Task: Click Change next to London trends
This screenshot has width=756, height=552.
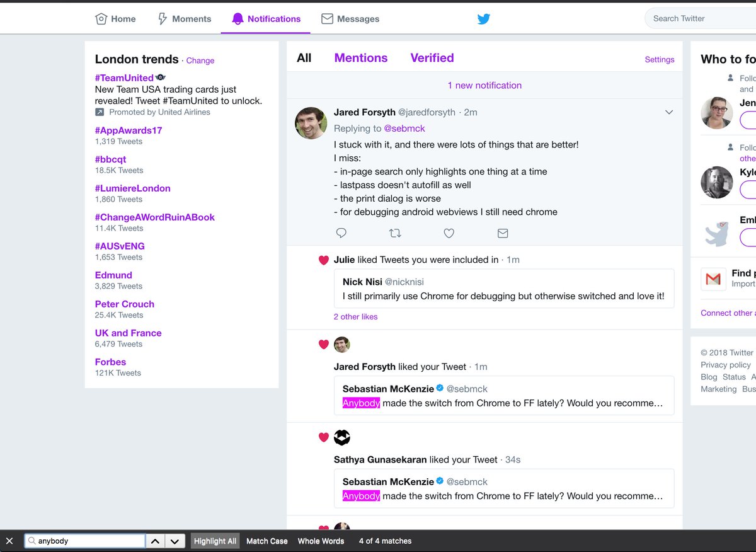Action: click(x=200, y=60)
